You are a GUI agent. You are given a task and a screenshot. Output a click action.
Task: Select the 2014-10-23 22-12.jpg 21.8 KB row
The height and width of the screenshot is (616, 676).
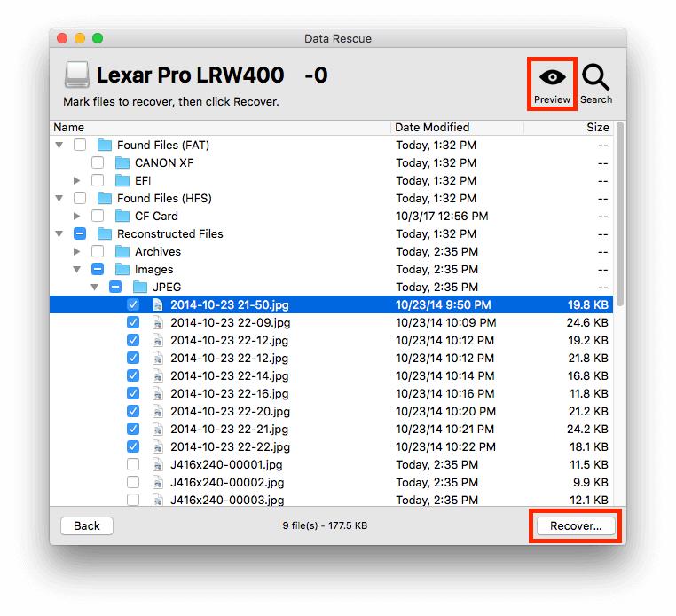(x=331, y=358)
